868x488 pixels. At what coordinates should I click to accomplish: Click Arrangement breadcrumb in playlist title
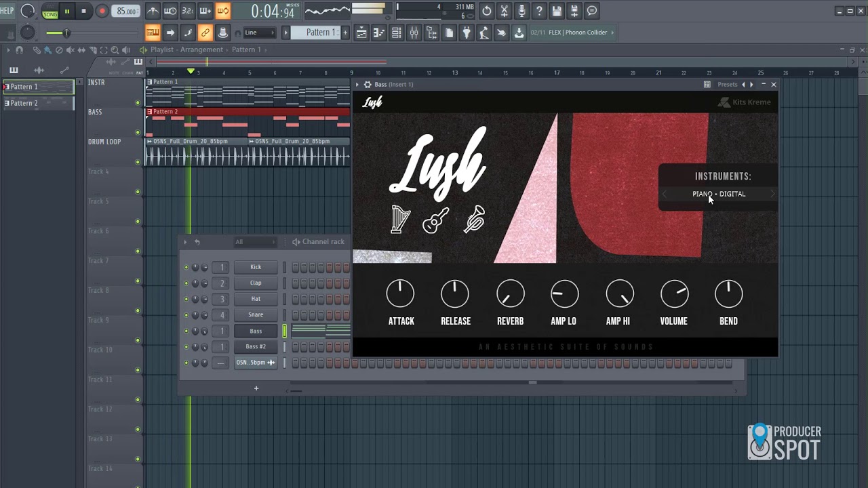(x=201, y=49)
